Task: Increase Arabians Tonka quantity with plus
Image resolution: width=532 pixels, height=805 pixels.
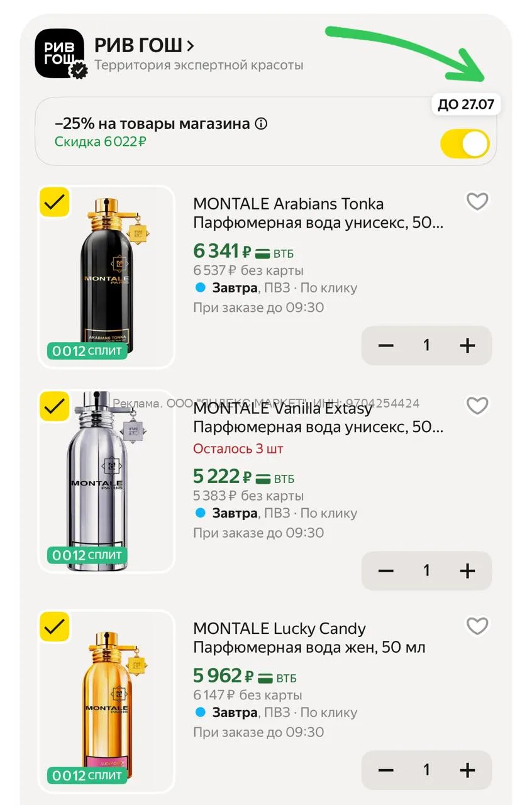Action: 467,345
